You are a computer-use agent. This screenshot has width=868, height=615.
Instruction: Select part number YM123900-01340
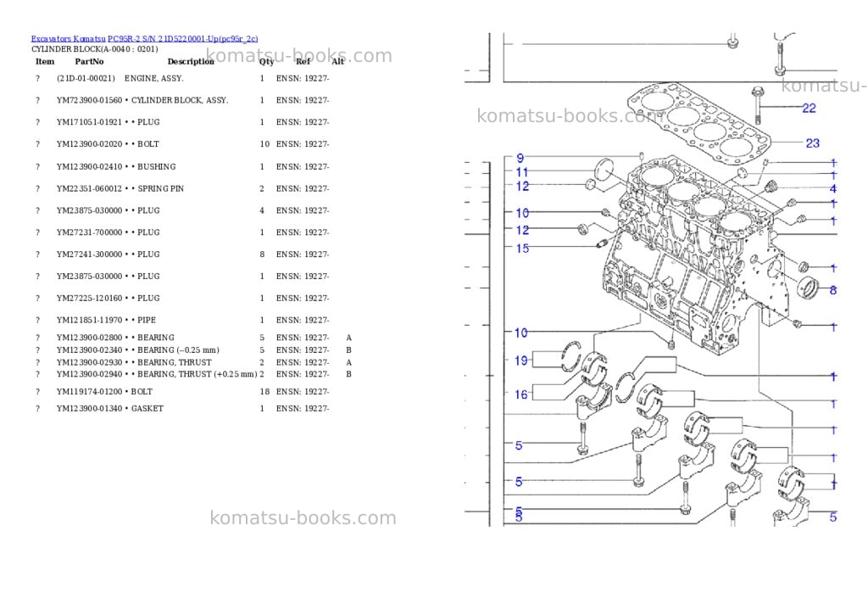pyautogui.click(x=89, y=409)
